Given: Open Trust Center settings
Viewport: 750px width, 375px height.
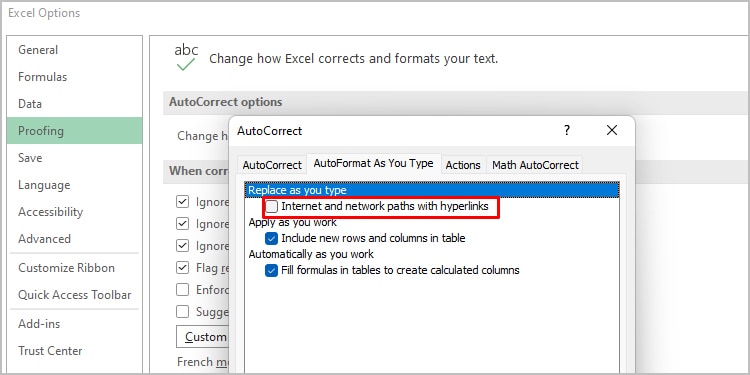Looking at the screenshot, I should point(75,351).
